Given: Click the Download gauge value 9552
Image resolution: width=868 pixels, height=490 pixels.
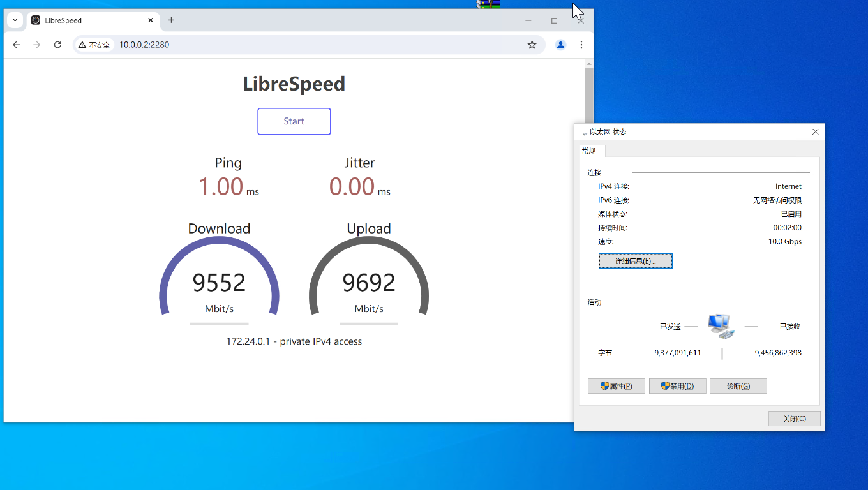Looking at the screenshot, I should click(219, 282).
